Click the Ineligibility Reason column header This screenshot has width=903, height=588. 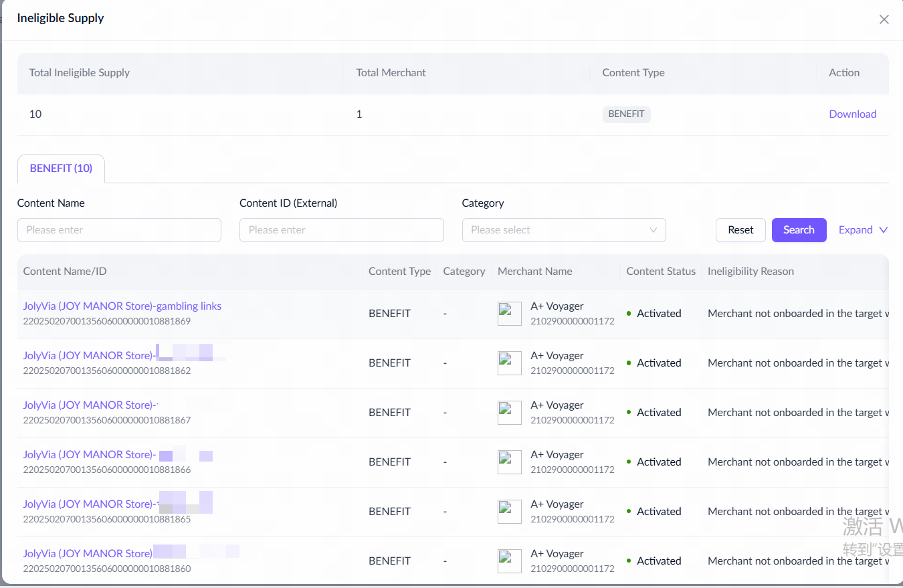[750, 272]
